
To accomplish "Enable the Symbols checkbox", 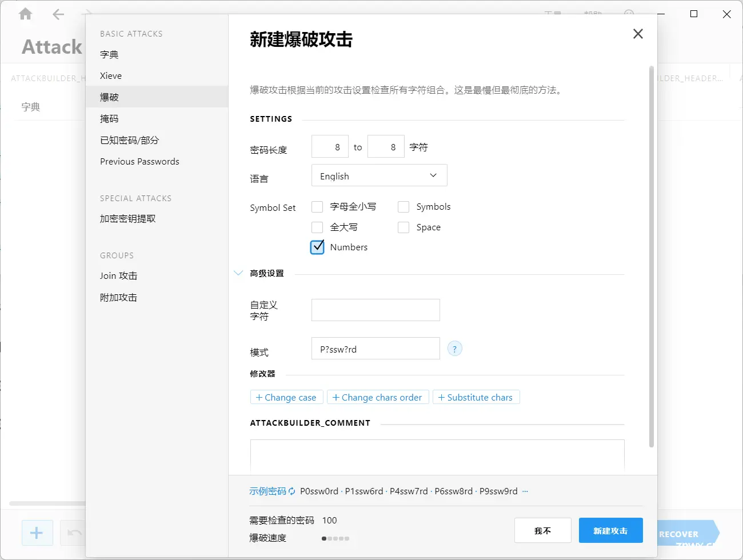I will [x=404, y=207].
